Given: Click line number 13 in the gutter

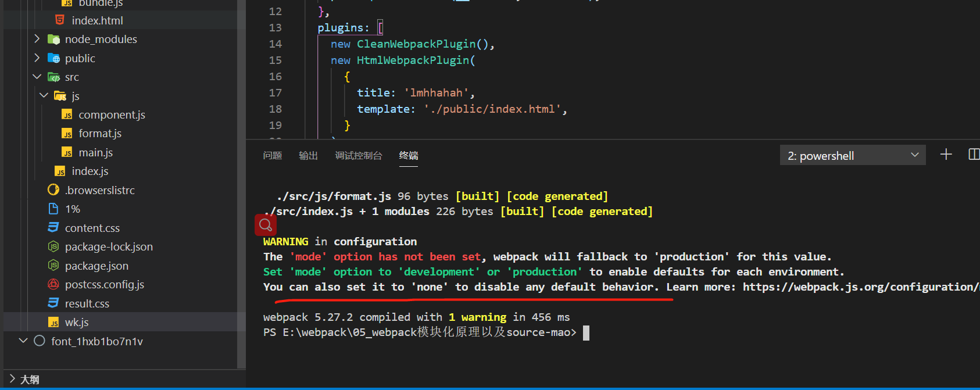Looking at the screenshot, I should tap(276, 27).
